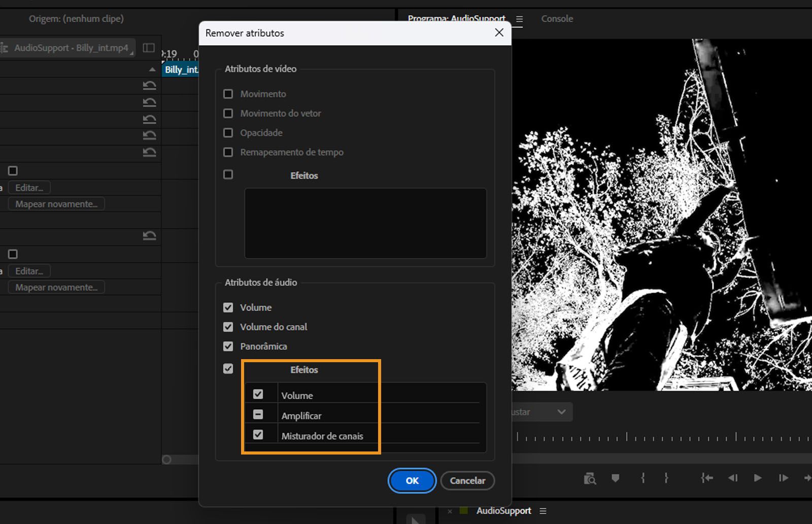Uncheck the Misturador de canais effect
Image resolution: width=812 pixels, height=524 pixels.
[258, 435]
